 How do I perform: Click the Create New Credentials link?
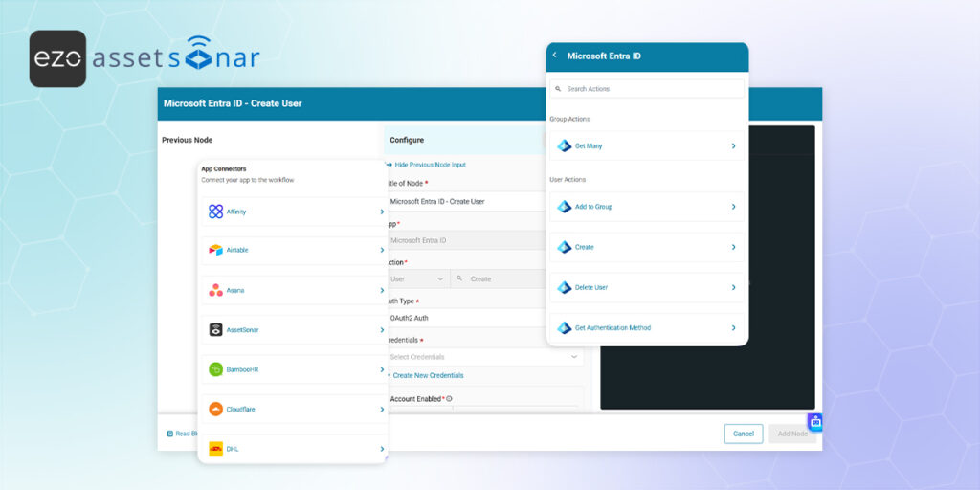428,375
